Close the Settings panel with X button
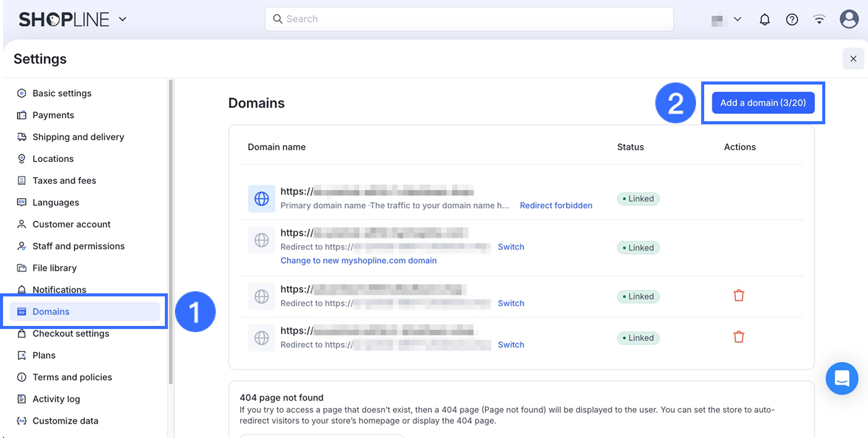 853,59
